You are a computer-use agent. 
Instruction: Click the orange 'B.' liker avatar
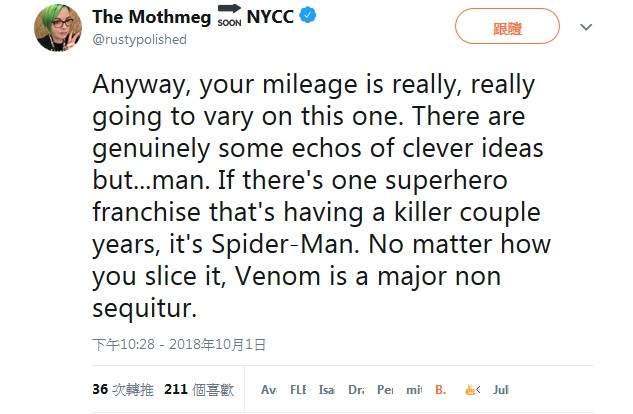point(441,389)
